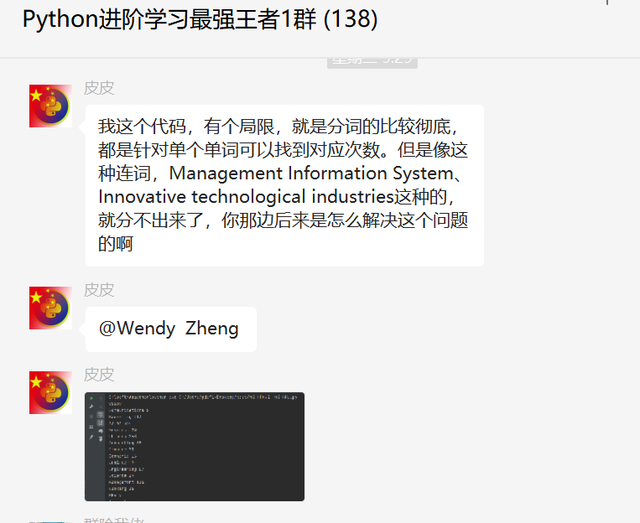This screenshot has height=523, width=640.
Task: Click 皮皮's avatar beside the long message
Action: click(51, 106)
